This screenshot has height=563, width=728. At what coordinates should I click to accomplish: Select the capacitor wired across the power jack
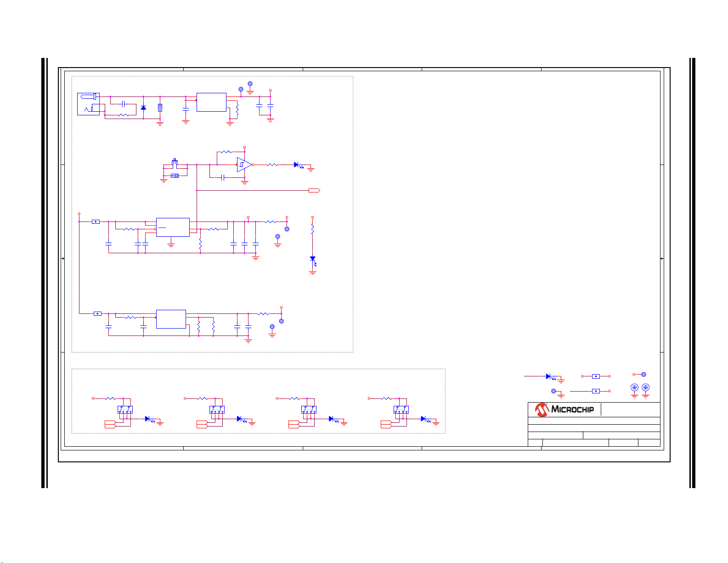coord(124,104)
